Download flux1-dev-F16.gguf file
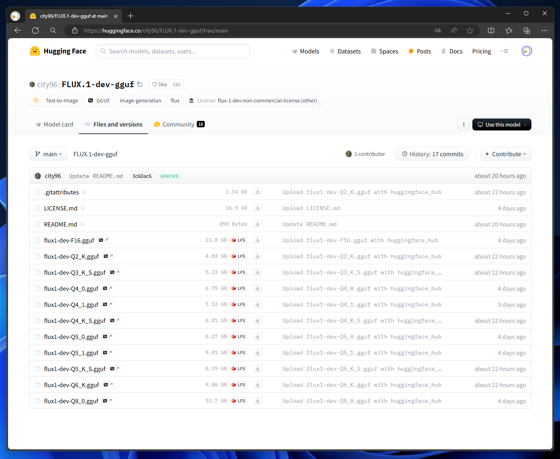Viewport: 560px width, 459px height. [x=258, y=240]
